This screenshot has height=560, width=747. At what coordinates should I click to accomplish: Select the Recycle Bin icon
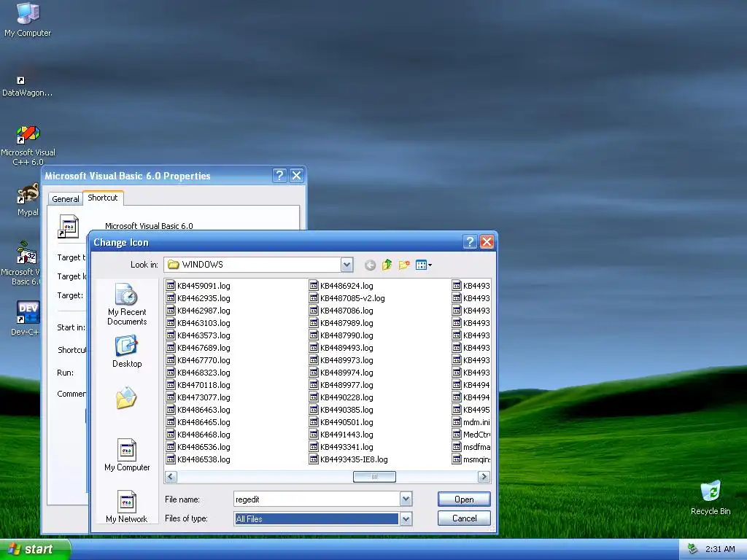(x=711, y=498)
